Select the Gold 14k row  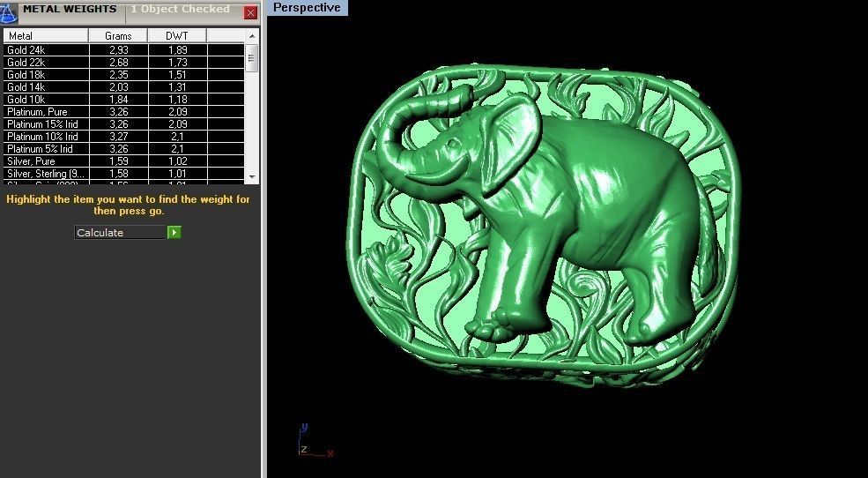(x=124, y=87)
